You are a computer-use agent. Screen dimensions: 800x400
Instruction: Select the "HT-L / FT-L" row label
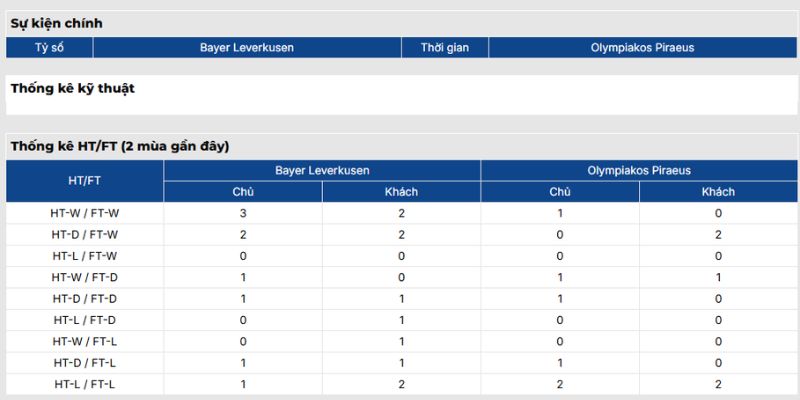point(85,384)
